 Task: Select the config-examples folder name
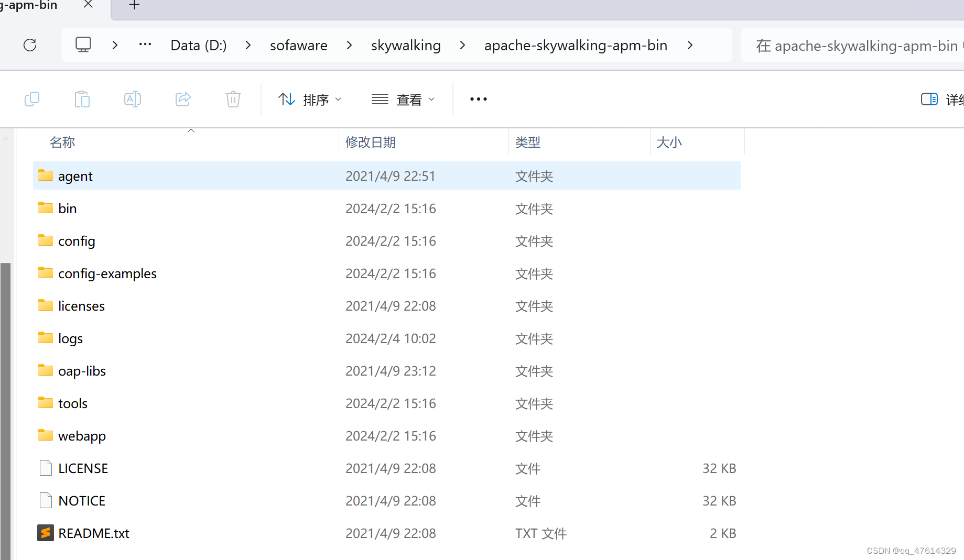(x=107, y=273)
